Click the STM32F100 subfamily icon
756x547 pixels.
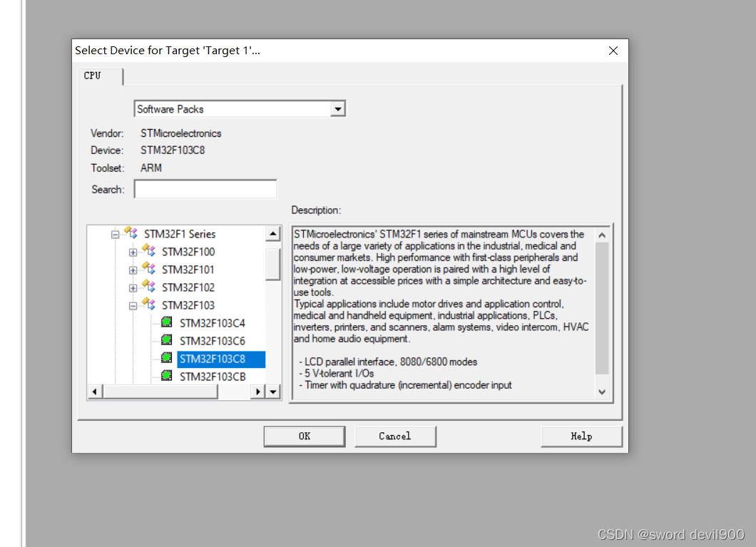[x=149, y=250]
